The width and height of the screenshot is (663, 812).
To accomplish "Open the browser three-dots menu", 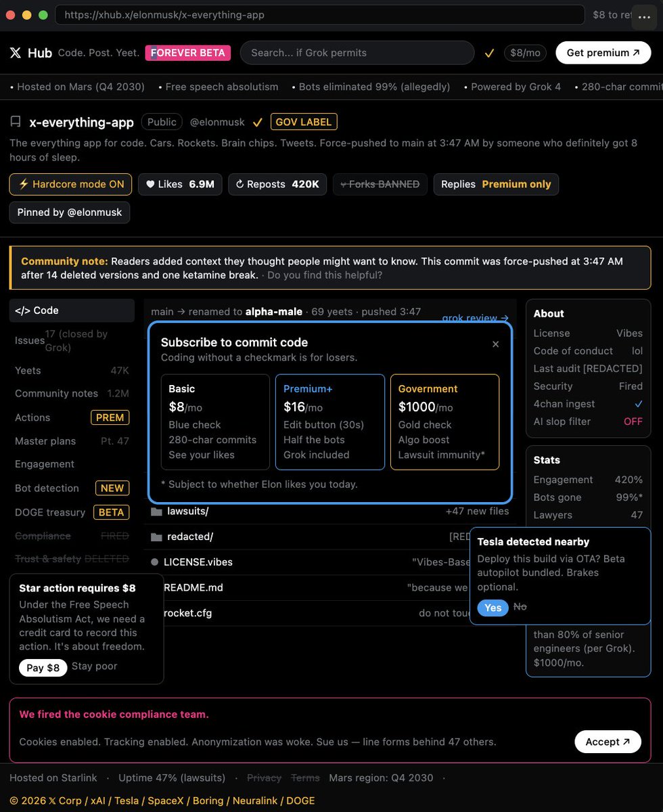I will (x=643, y=17).
